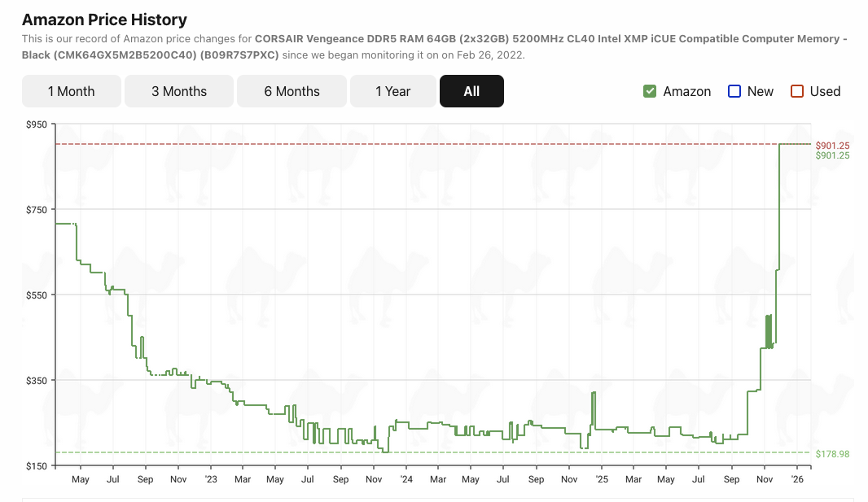Switch to 3 Months range
The image size is (868, 502).
(179, 91)
